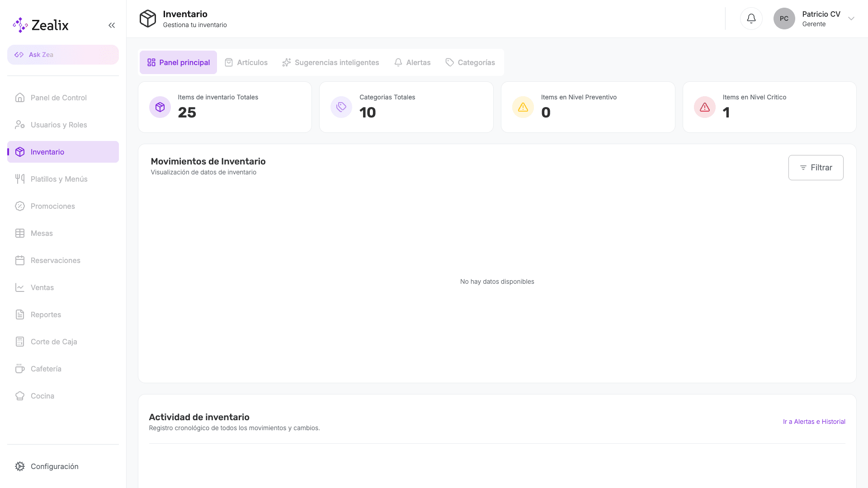Open Configuración settings

pos(63,466)
